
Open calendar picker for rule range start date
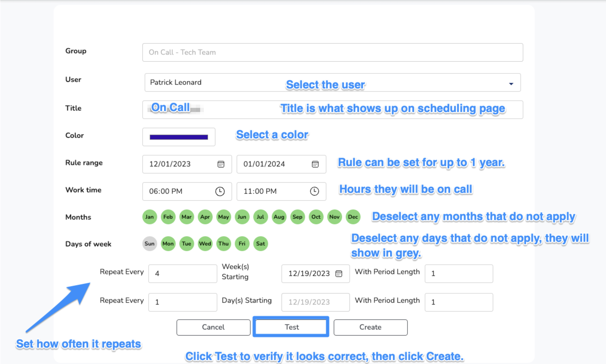pyautogui.click(x=221, y=164)
